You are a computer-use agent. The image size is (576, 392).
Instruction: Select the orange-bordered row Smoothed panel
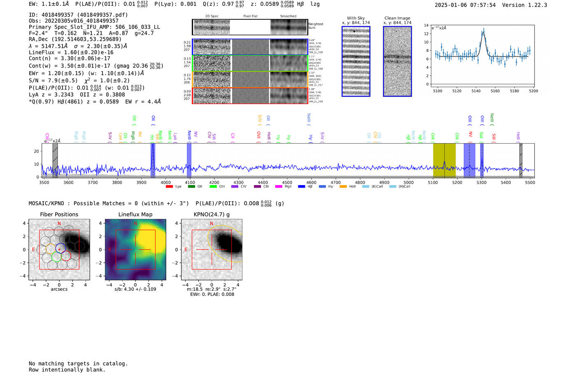289,79
